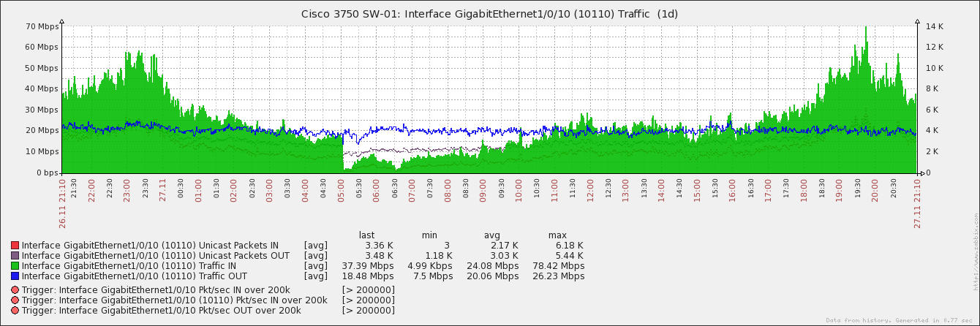
Task: Click the 14 K right-axis label
Action: coord(935,26)
